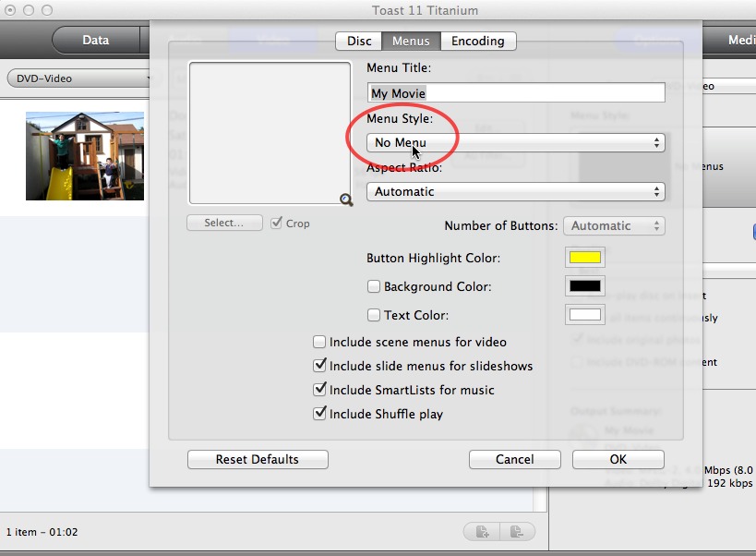Open the DVD-Video format dropdown

[79, 79]
